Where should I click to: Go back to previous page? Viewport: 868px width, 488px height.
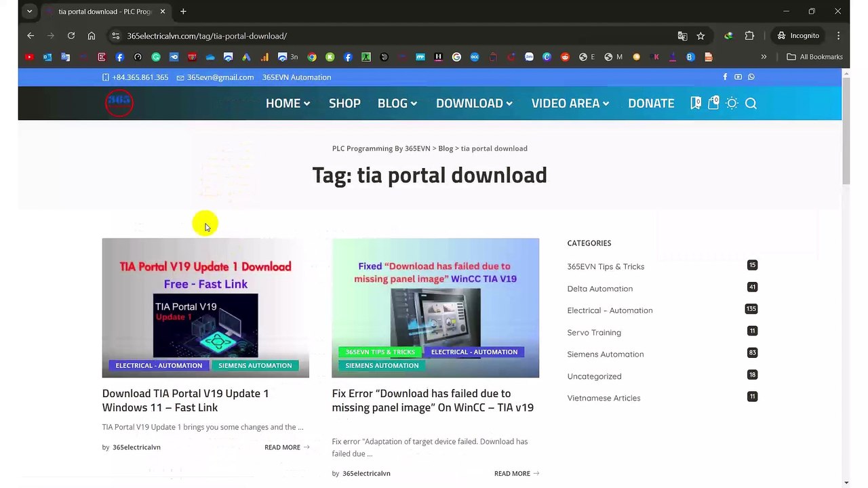(31, 36)
